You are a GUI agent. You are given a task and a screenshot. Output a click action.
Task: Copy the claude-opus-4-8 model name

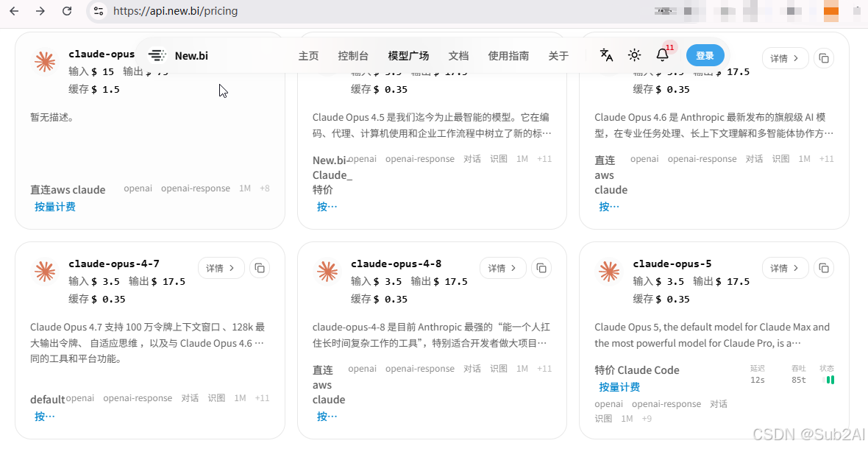click(x=541, y=268)
